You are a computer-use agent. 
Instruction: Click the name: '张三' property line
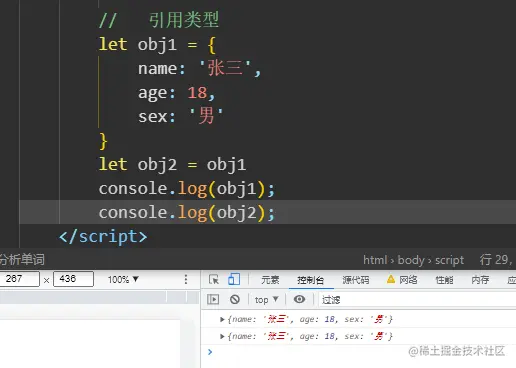[199, 69]
